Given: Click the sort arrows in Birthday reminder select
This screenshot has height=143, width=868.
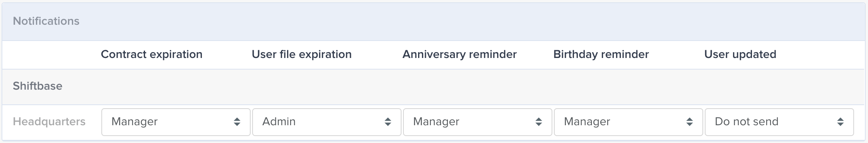Looking at the screenshot, I should (689, 122).
